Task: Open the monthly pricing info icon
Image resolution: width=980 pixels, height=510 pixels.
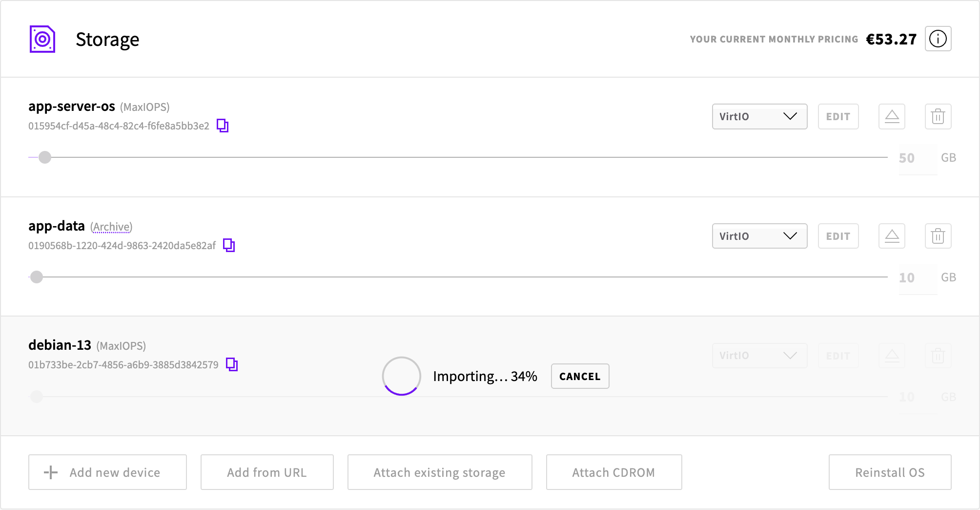Action: tap(938, 39)
